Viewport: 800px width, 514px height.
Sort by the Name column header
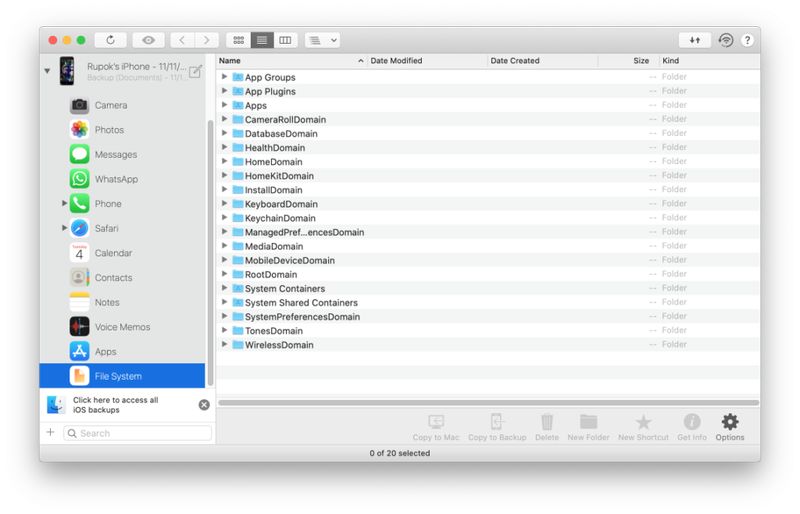click(x=291, y=61)
